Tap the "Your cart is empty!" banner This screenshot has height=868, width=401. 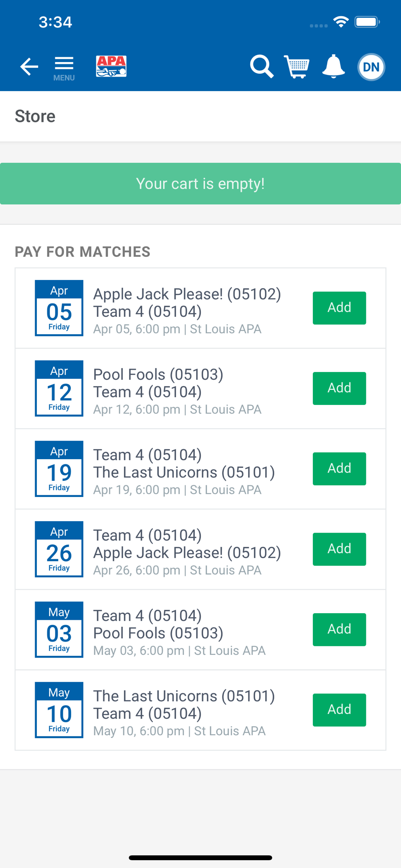coord(200,184)
